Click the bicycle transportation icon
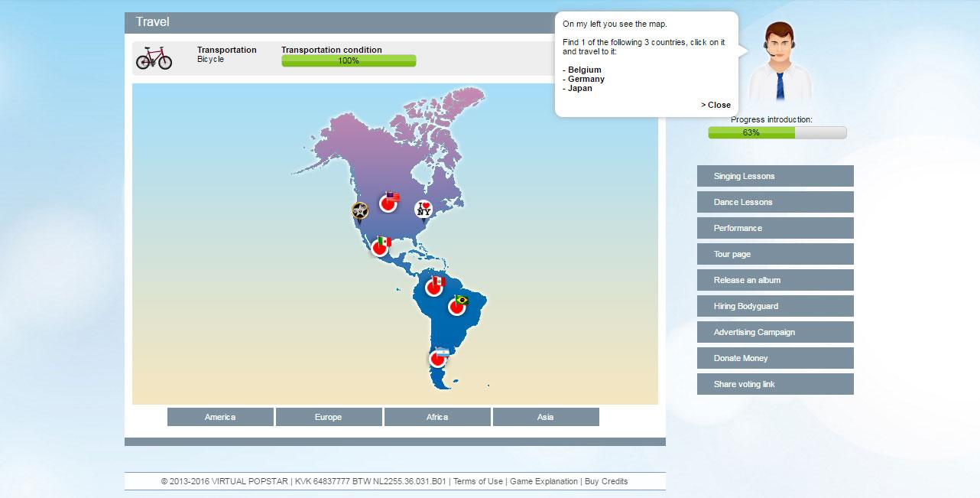Screen dimensions: 980x498 click(154, 57)
